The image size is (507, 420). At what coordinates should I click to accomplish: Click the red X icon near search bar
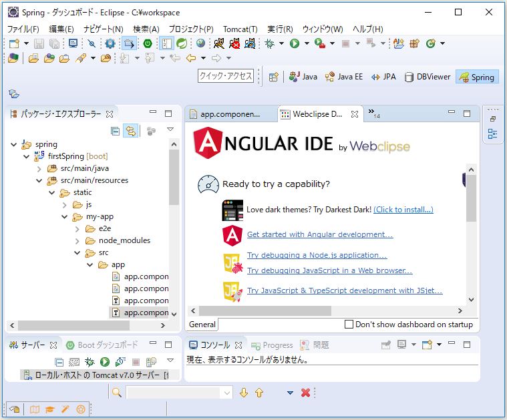[305, 393]
